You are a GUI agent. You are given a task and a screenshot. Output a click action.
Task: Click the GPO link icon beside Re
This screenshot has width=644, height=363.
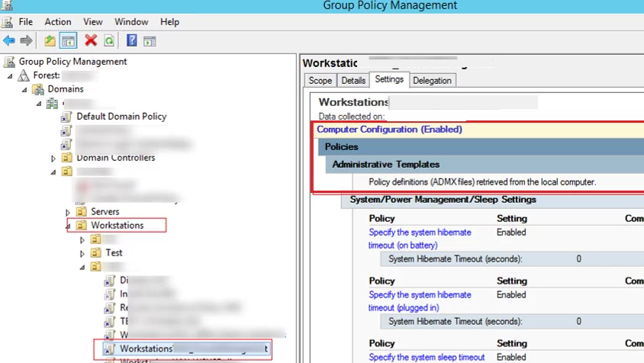click(x=109, y=307)
